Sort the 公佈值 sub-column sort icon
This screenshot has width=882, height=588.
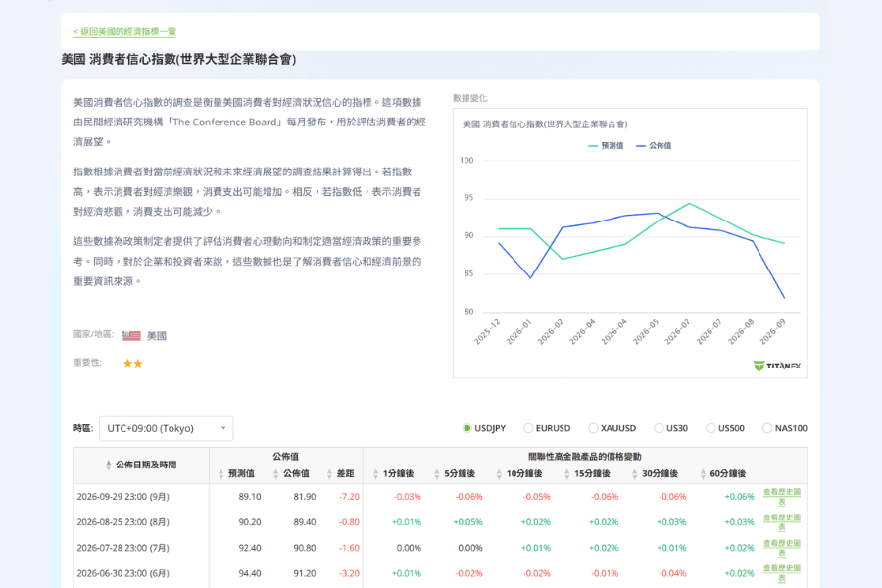[x=275, y=474]
